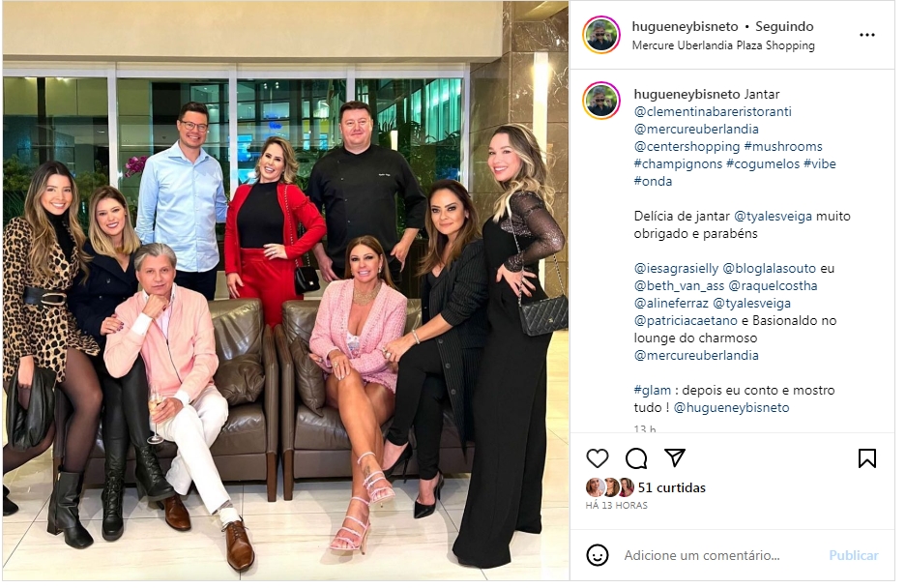Viewport: 906px width, 588px height.
Task: Open comments with the speech bubble icon
Action: pos(635,458)
